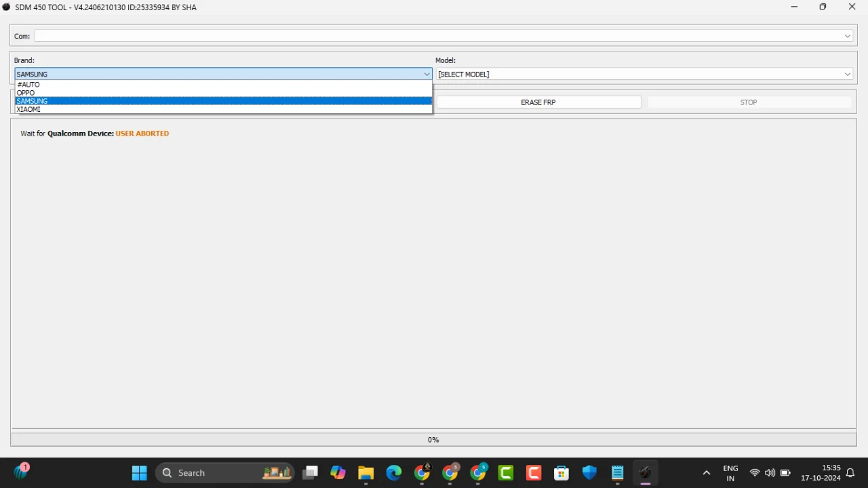
Task: Choose SAMSUNG in the brand list
Action: click(223, 101)
